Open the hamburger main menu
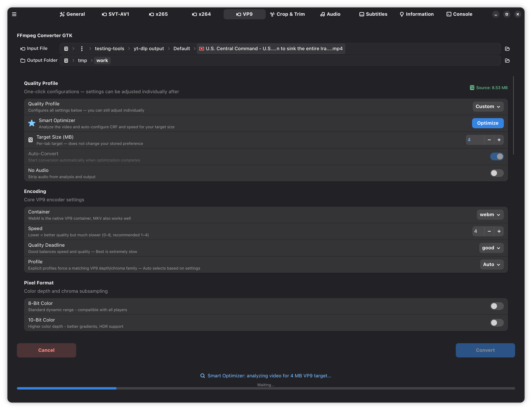The image size is (532, 410). [x=14, y=14]
